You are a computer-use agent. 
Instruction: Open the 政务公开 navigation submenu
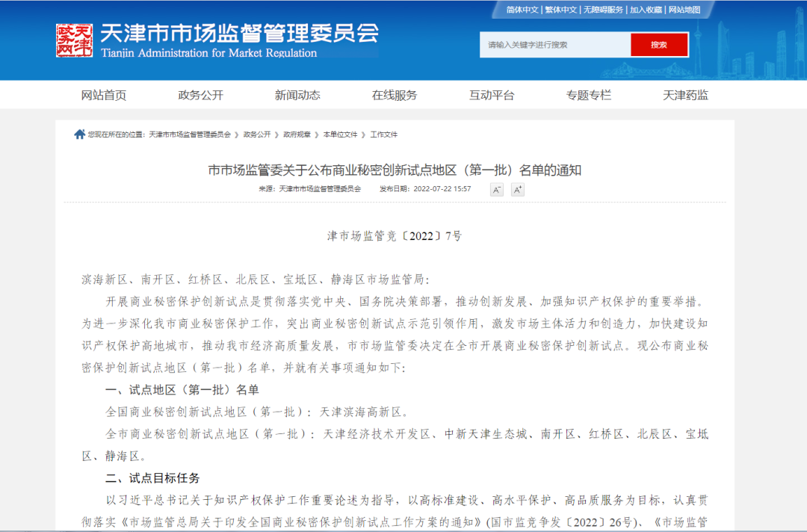pyautogui.click(x=199, y=94)
